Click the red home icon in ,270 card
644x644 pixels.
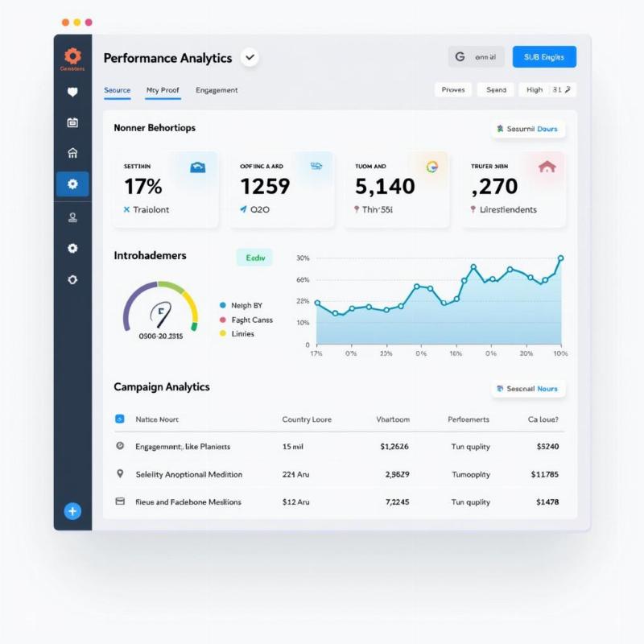click(547, 167)
